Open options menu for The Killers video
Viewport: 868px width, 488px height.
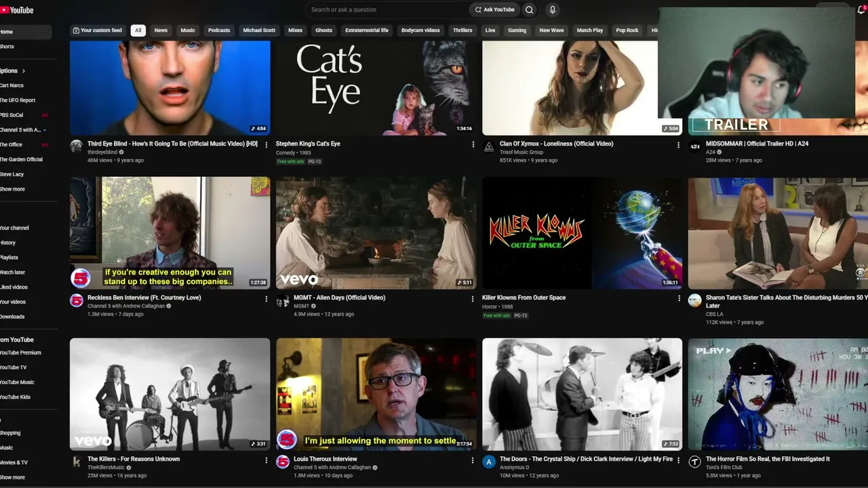point(266,460)
